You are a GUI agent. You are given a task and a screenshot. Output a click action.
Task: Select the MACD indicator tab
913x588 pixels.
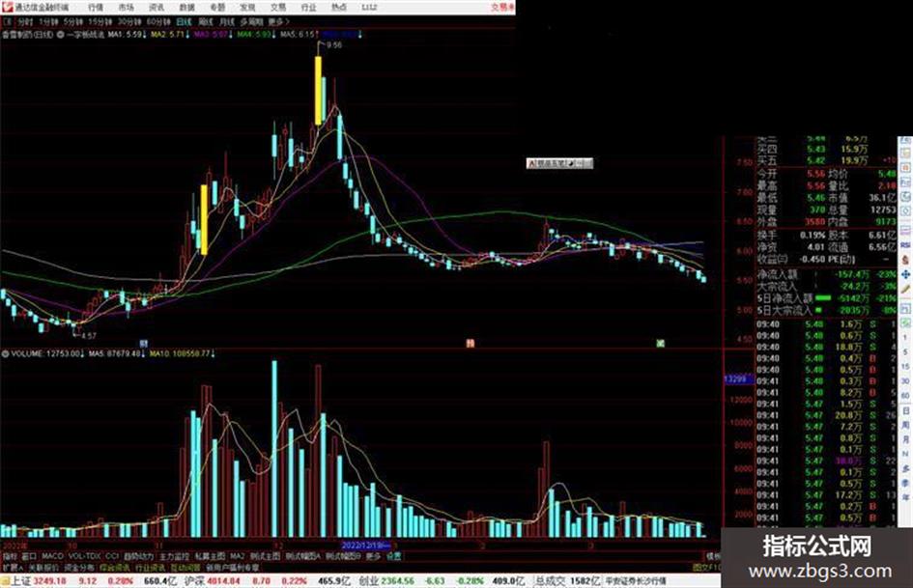[x=52, y=556]
